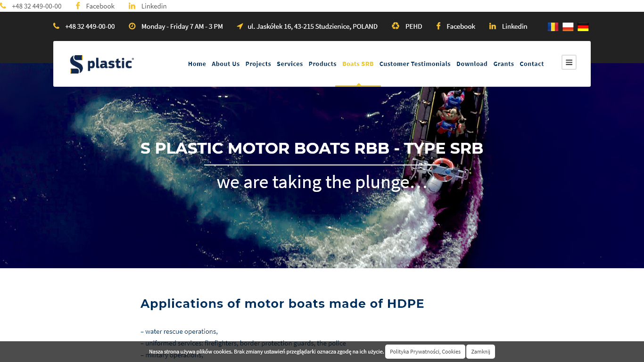644x362 pixels.
Task: Click the cookie notice text 'Nasza strona używa plików cookies'
Action: point(266,352)
